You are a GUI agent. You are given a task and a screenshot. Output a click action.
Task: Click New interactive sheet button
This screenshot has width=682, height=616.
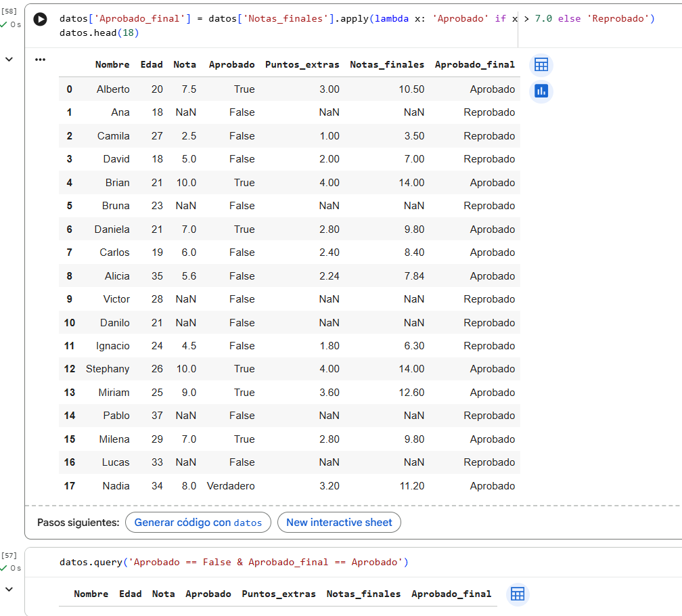click(x=339, y=523)
